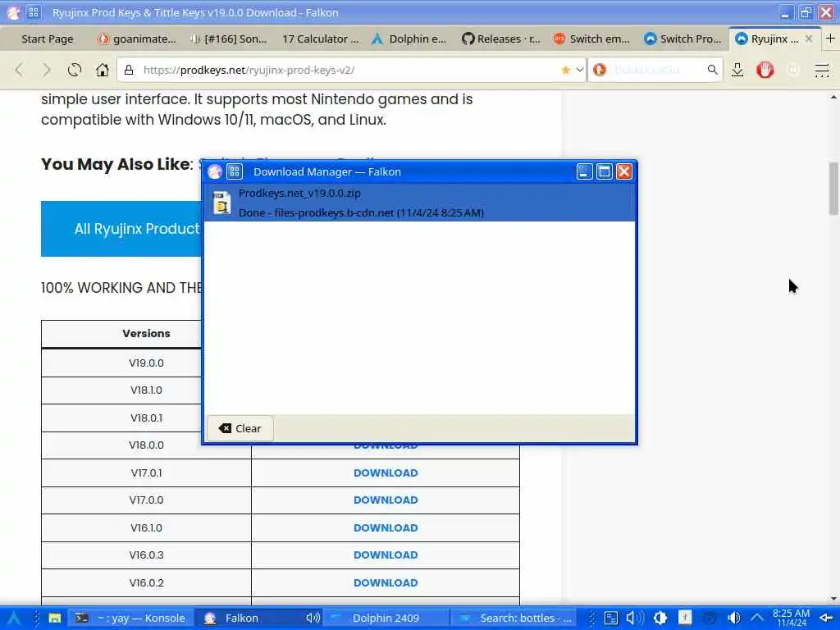
Task: Click the show desktop arrow icon
Action: (826, 619)
